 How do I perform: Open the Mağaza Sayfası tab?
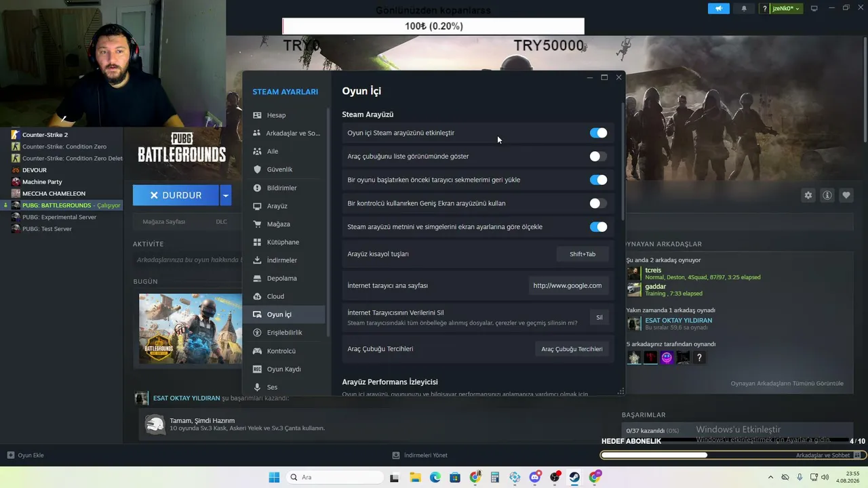coord(164,222)
